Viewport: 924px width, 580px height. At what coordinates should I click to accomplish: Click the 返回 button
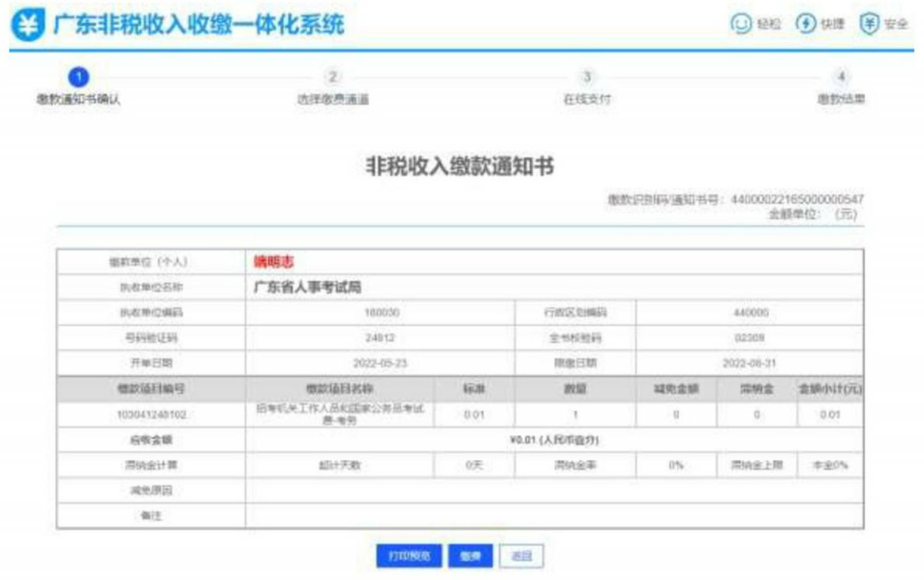point(522,556)
